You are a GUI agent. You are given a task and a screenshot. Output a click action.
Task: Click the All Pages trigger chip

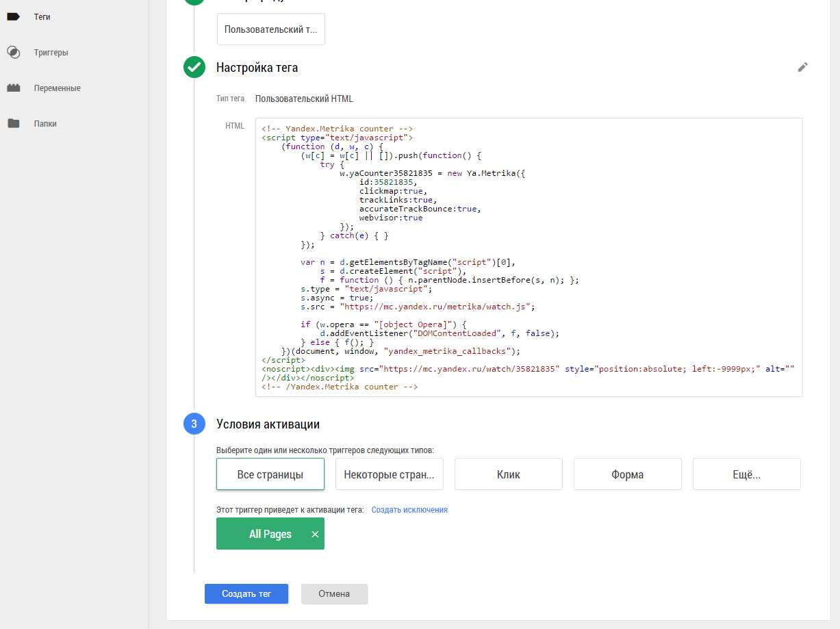point(270,534)
